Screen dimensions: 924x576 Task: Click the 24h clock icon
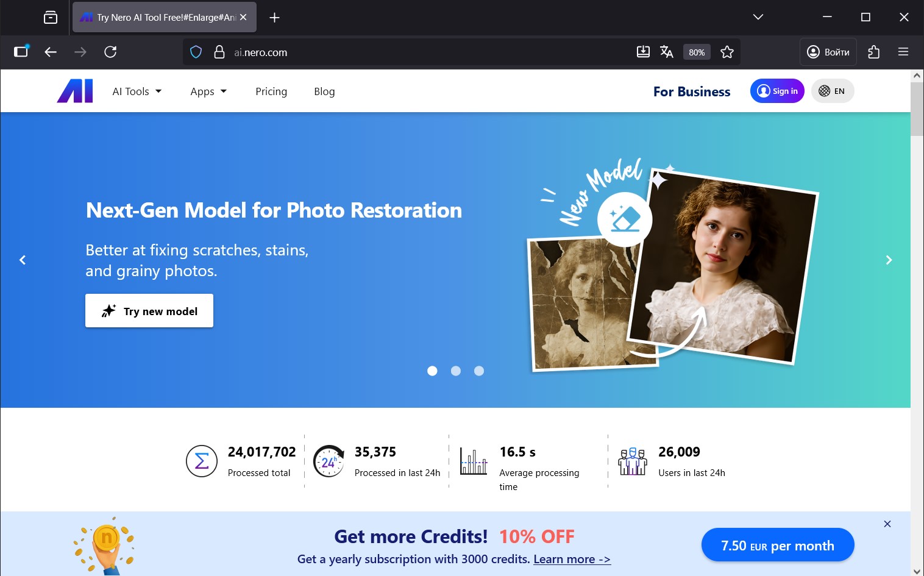point(329,461)
